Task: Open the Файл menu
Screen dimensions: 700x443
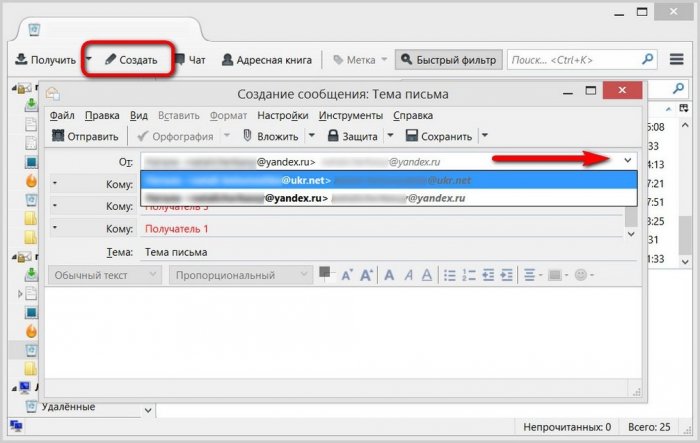Action: point(63,115)
